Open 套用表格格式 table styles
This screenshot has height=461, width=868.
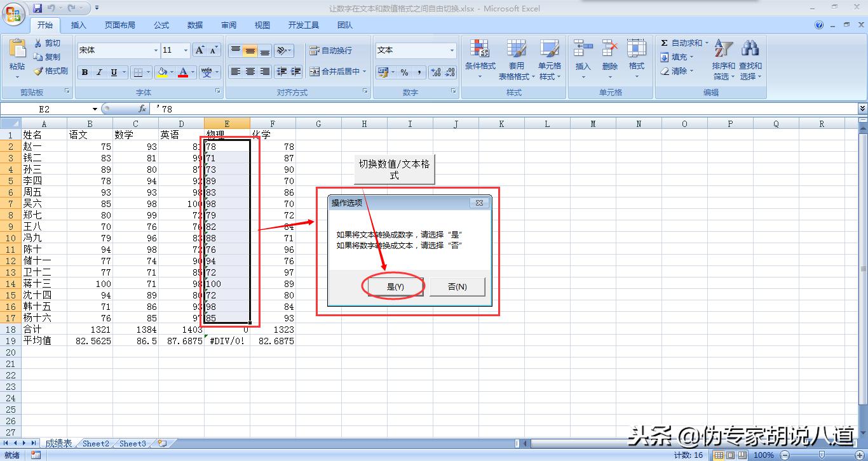(515, 60)
